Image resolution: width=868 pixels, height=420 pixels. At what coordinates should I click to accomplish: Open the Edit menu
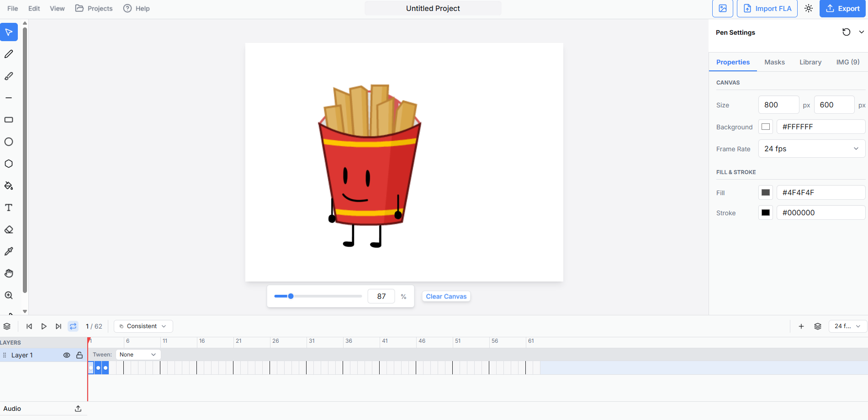[x=34, y=8]
